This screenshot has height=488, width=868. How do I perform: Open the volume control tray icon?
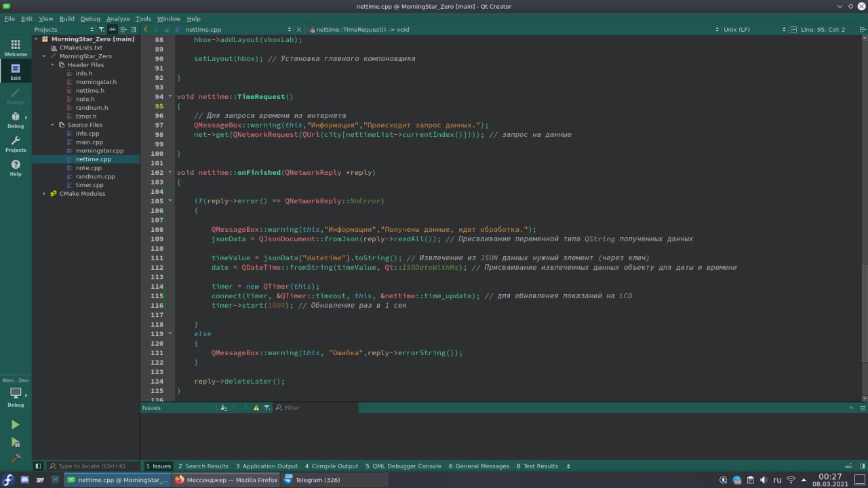tap(764, 480)
